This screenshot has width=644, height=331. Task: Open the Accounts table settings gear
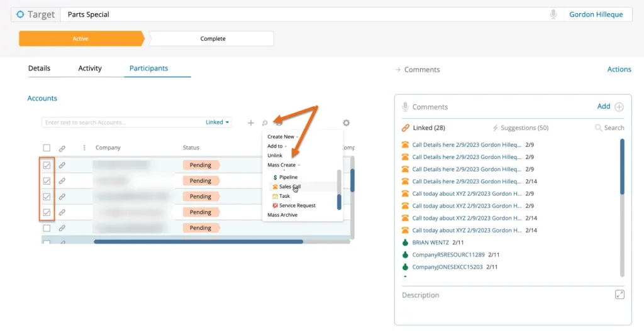tap(346, 123)
